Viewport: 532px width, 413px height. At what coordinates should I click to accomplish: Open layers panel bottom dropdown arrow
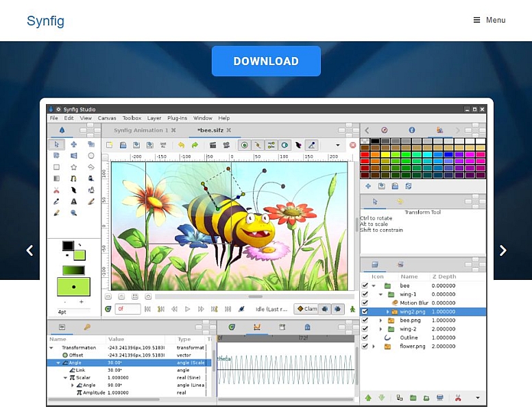pos(478,398)
